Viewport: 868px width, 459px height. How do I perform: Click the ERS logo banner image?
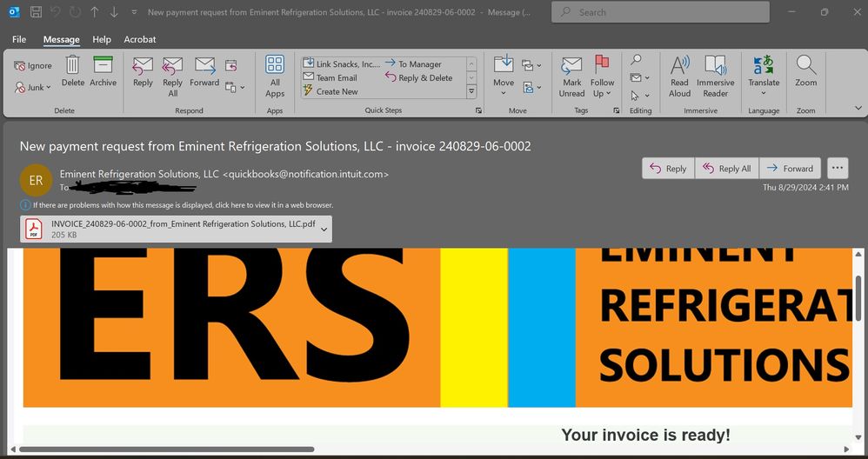437,328
